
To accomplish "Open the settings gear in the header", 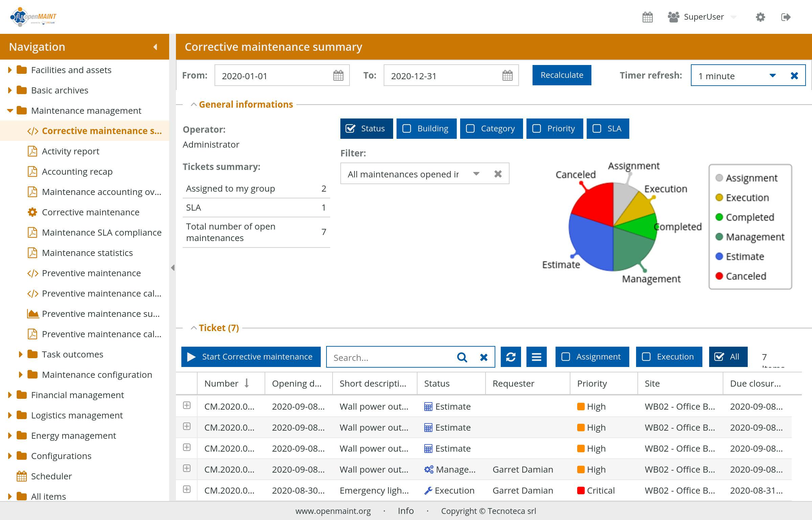I will pos(760,17).
